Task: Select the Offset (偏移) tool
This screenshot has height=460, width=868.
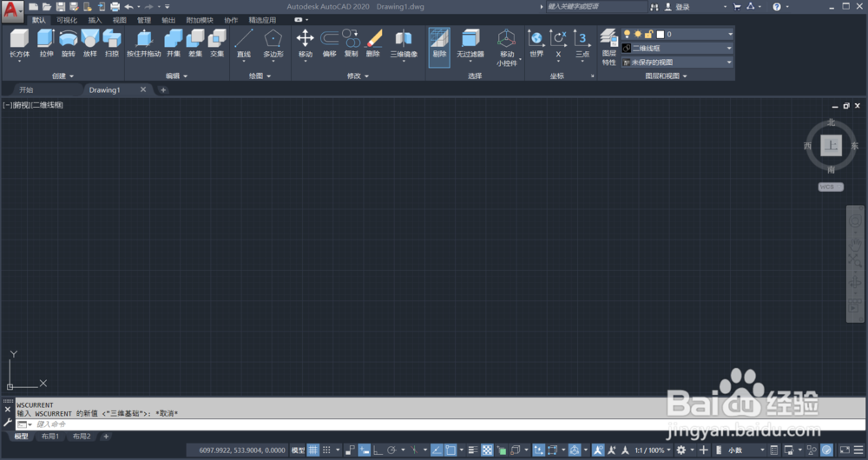Action: pos(329,43)
